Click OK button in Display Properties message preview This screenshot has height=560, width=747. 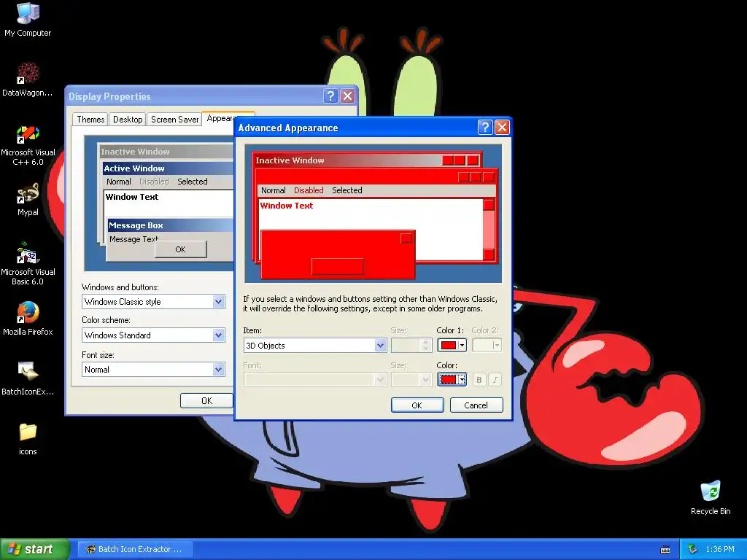tap(181, 249)
